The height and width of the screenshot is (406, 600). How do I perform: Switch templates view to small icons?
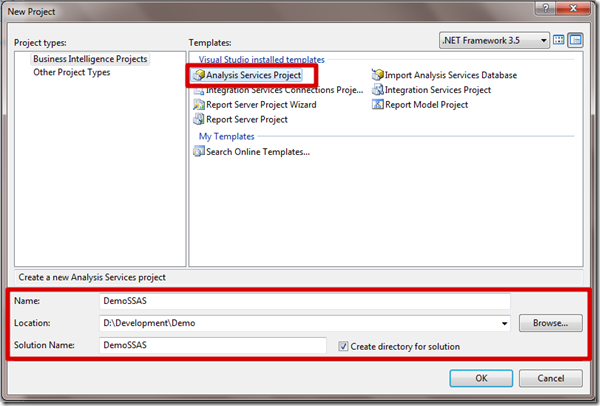click(576, 40)
